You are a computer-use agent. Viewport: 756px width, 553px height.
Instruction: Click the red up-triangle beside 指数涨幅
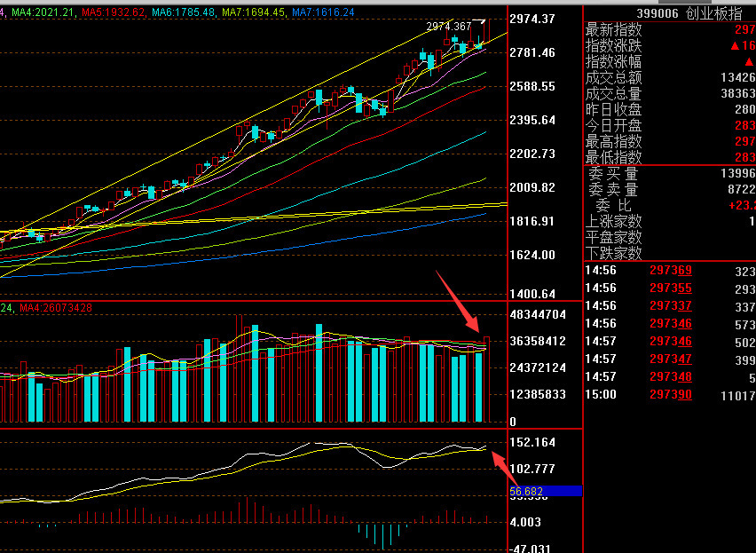pos(750,61)
